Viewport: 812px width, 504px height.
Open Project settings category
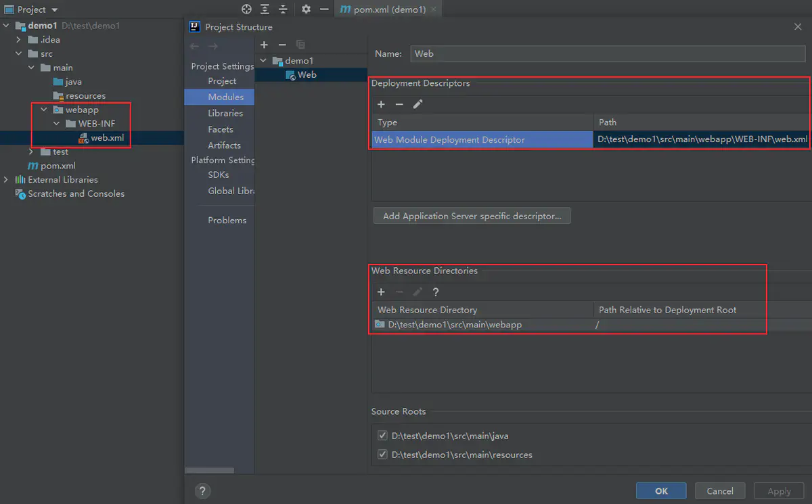pos(222,81)
